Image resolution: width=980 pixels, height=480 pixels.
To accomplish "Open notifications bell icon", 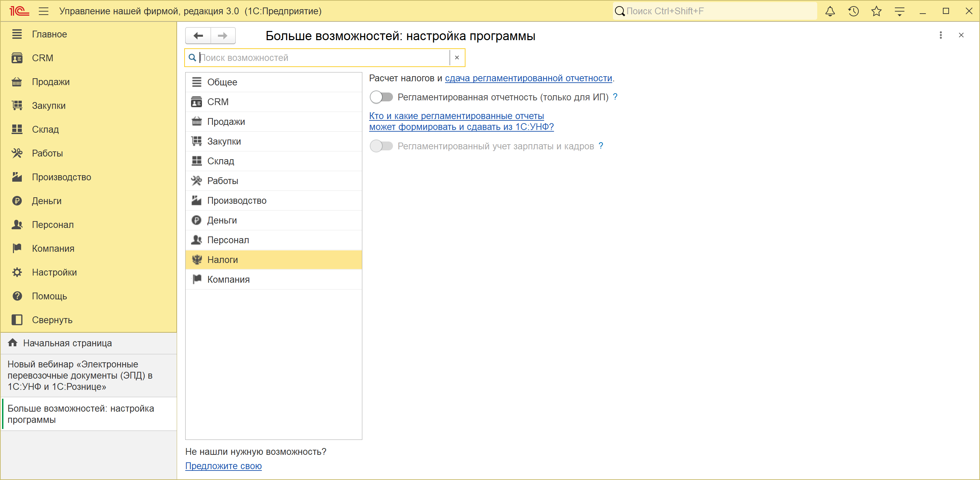I will click(830, 12).
